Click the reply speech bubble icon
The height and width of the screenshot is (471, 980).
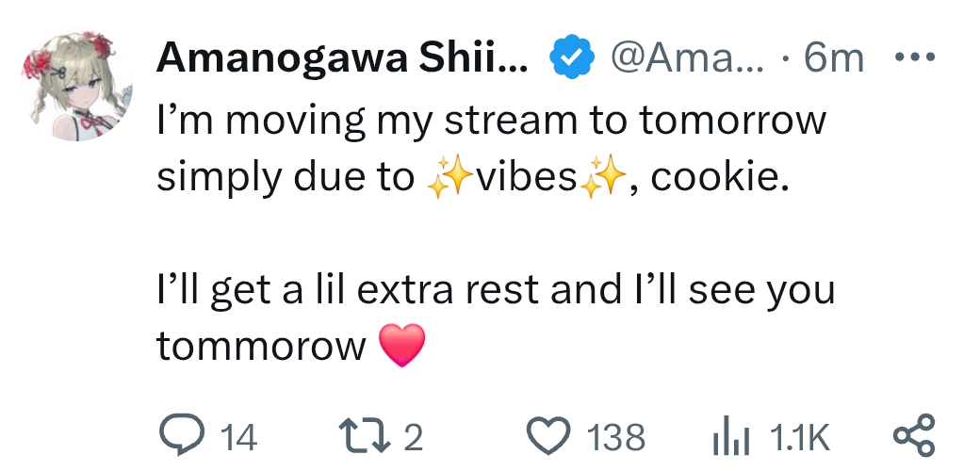tap(182, 435)
